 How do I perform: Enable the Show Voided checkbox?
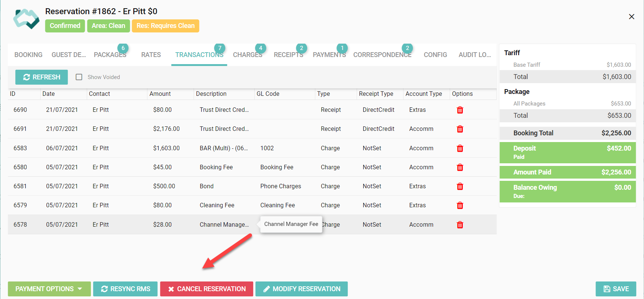pos(79,77)
